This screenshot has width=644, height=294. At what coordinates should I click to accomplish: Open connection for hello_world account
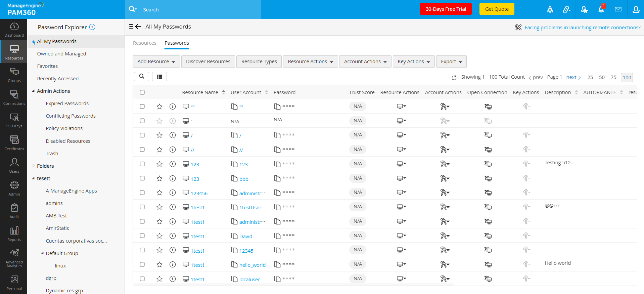click(x=488, y=265)
